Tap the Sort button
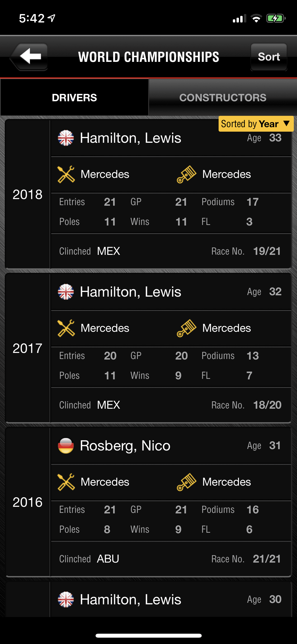The width and height of the screenshot is (297, 644). click(269, 57)
